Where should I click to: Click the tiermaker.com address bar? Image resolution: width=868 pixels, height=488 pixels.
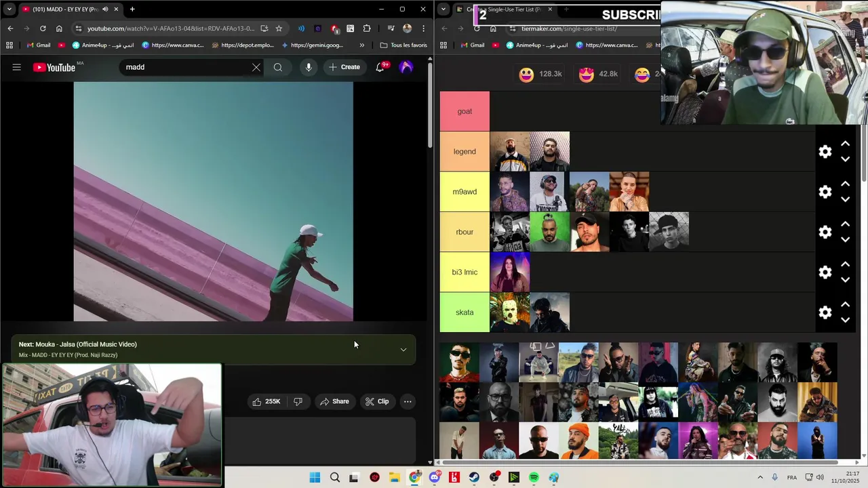click(568, 28)
